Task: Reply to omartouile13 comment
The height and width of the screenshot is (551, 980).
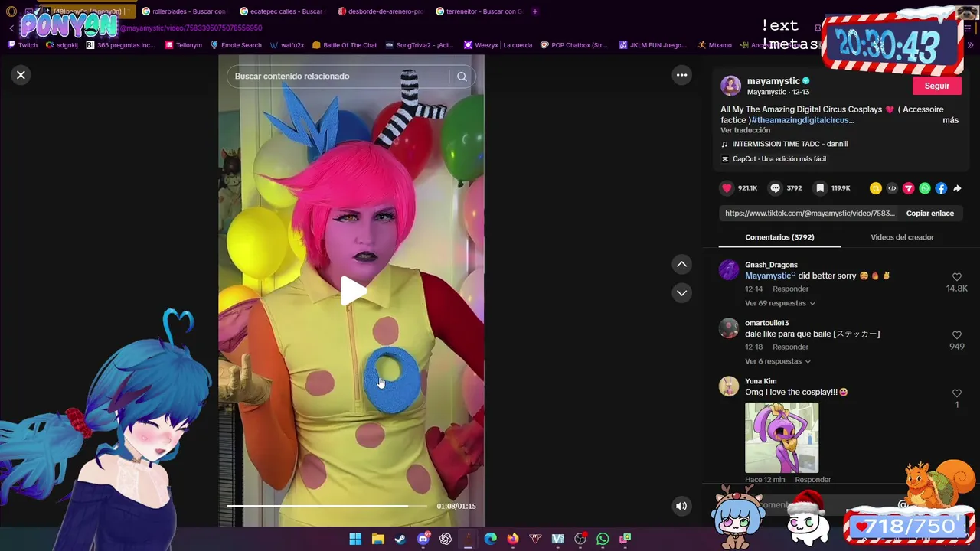Action: click(790, 347)
